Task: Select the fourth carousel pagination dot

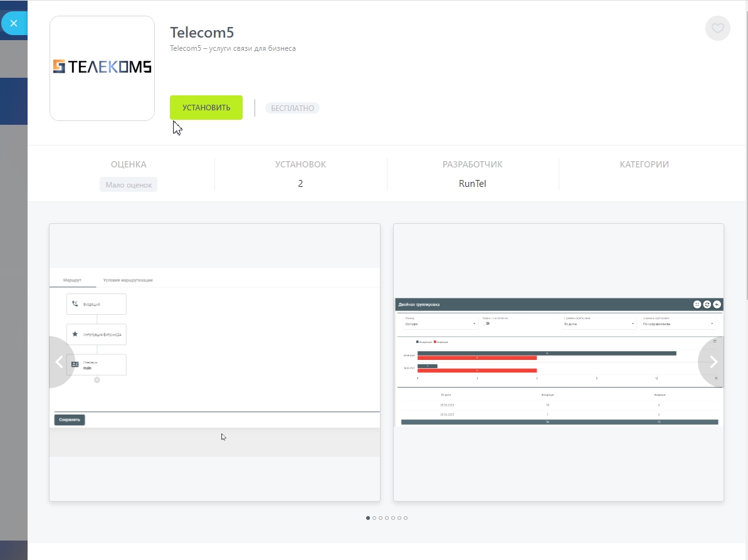Action: pos(387,518)
